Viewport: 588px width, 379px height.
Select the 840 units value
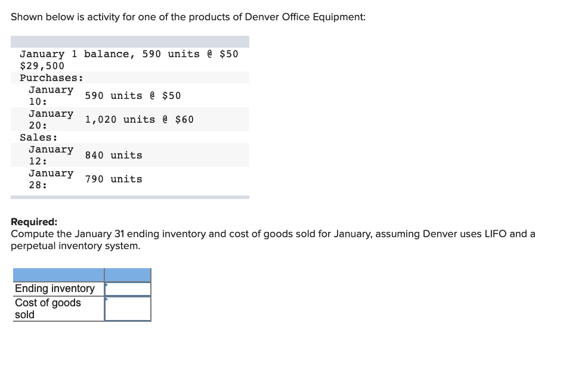(114, 155)
